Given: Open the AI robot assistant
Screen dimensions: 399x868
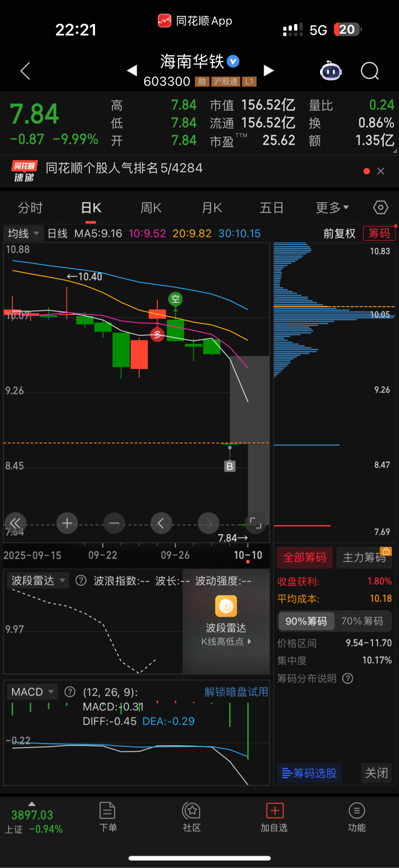Looking at the screenshot, I should click(330, 71).
